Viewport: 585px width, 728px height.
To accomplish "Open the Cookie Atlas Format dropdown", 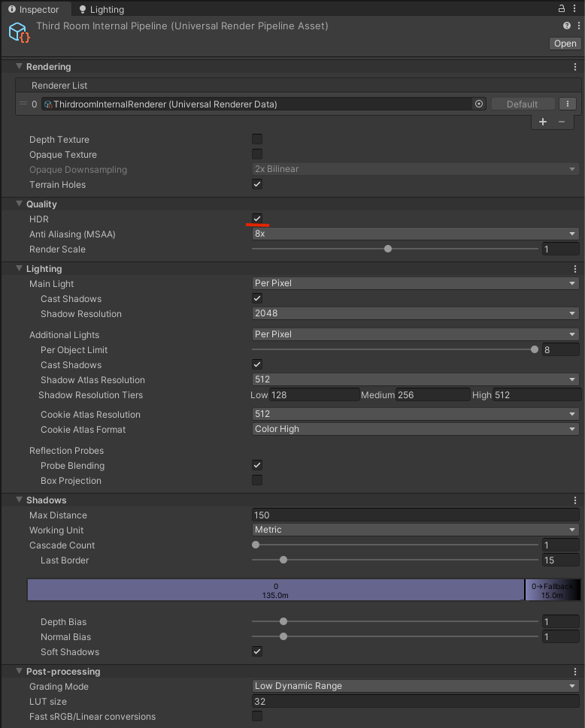I will coord(415,429).
